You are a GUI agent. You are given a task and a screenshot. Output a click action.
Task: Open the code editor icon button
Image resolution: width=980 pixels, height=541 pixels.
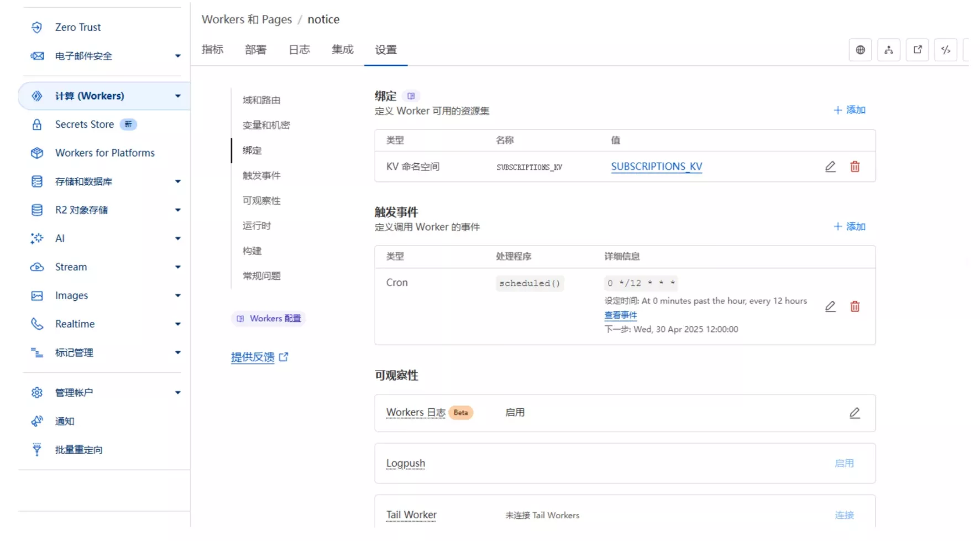pos(946,50)
